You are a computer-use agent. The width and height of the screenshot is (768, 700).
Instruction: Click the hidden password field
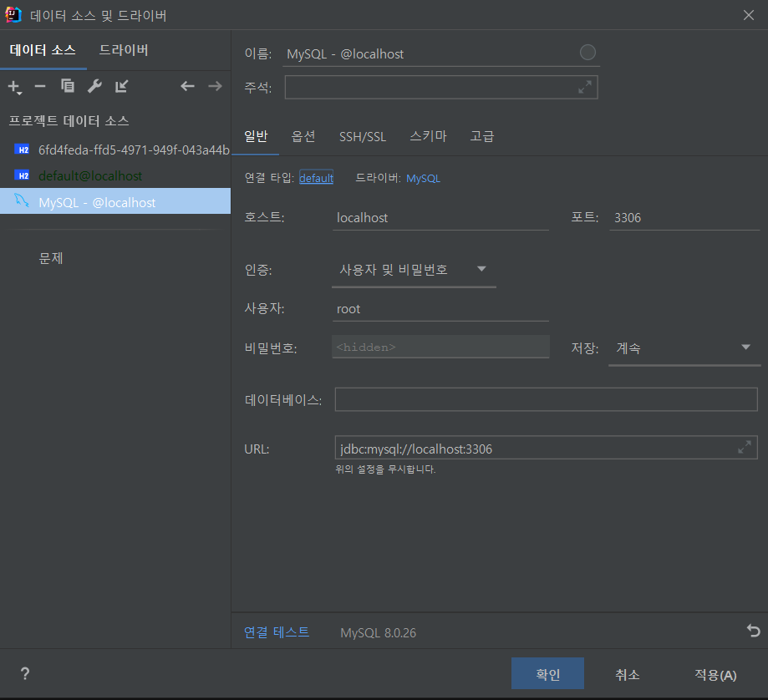[x=440, y=347]
